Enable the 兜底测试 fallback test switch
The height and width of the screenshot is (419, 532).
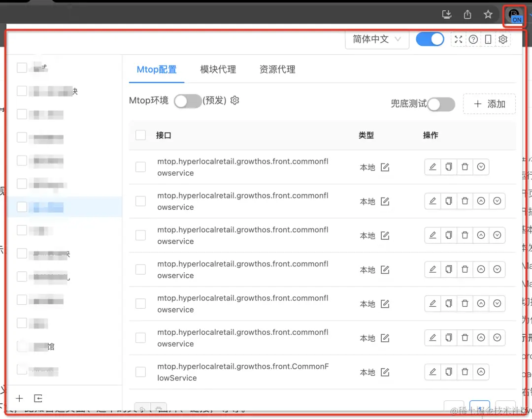(x=441, y=104)
